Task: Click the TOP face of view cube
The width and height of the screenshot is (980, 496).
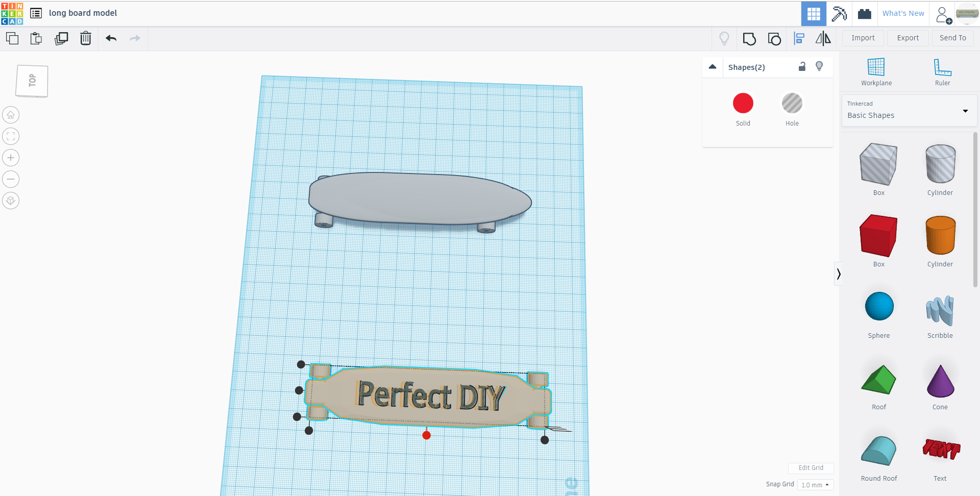Action: (32, 81)
